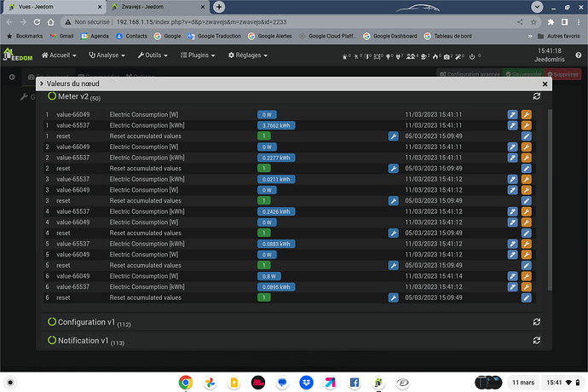
Task: Open the ChromeOS launcher button
Action: (x=10, y=383)
